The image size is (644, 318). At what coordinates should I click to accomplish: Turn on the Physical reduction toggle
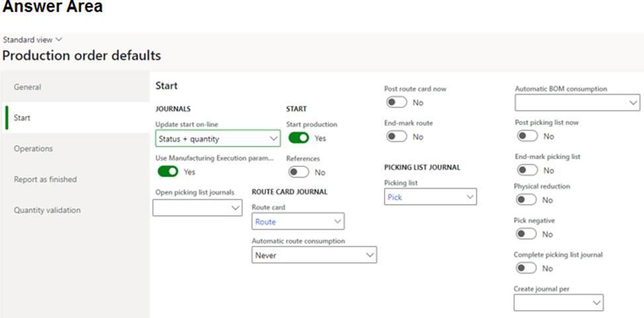point(527,199)
